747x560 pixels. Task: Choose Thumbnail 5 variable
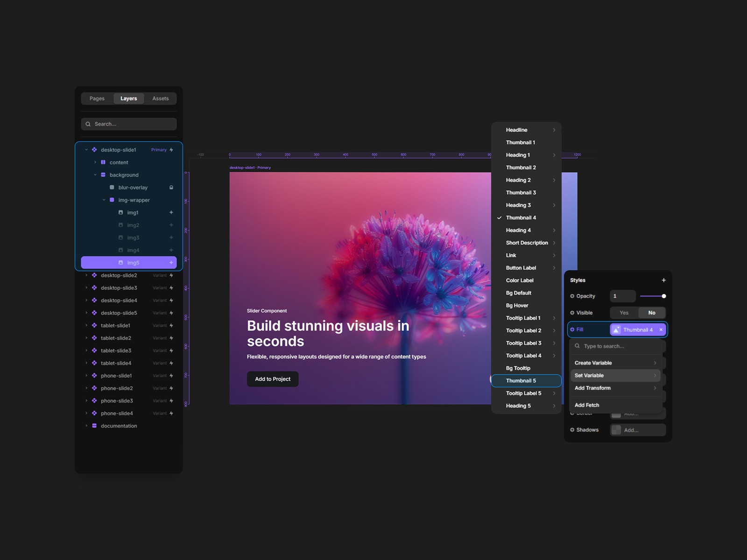click(526, 381)
